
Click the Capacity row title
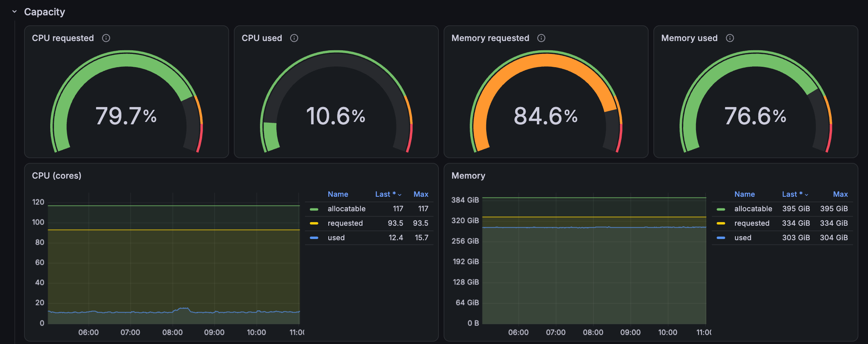[x=45, y=12]
